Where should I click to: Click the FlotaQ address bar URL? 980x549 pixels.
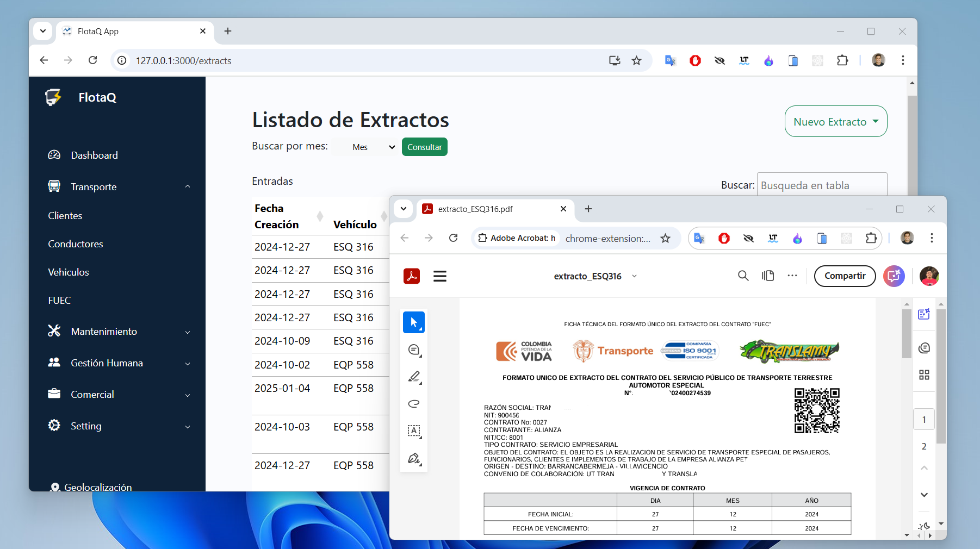pyautogui.click(x=183, y=61)
